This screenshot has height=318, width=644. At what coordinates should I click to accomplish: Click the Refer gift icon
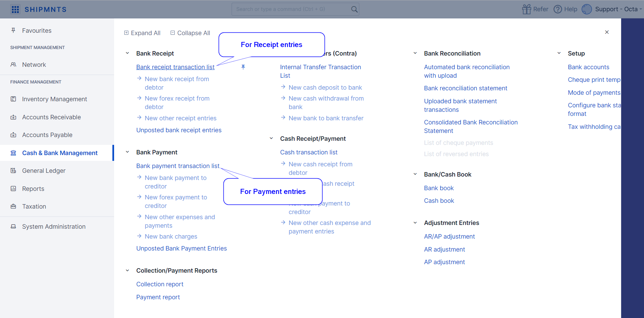[527, 9]
